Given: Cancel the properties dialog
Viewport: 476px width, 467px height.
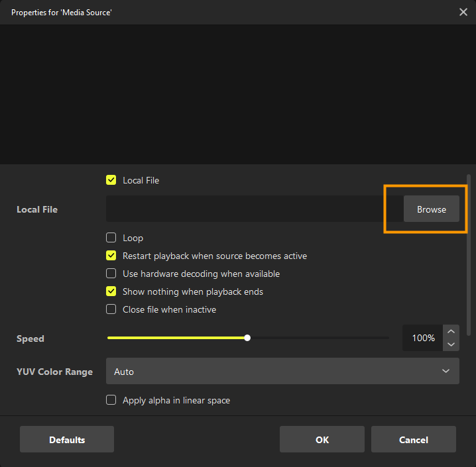Looking at the screenshot, I should click(413, 440).
